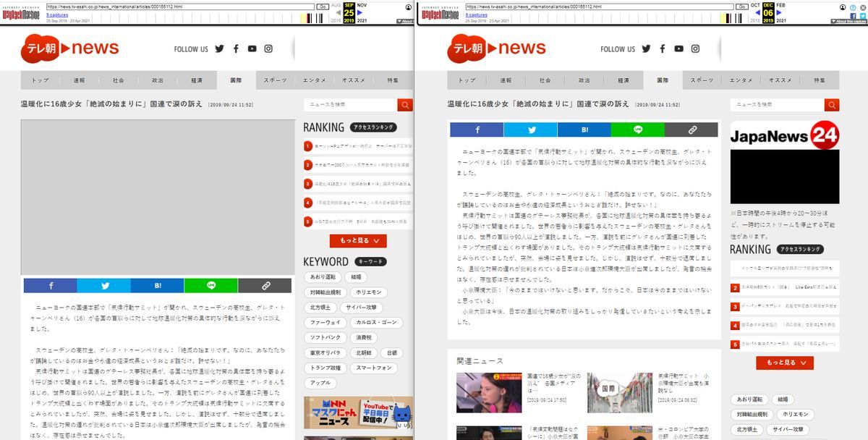Screen dimensions: 868x440
Task: Open エンタメ tab in left window
Action: [314, 80]
